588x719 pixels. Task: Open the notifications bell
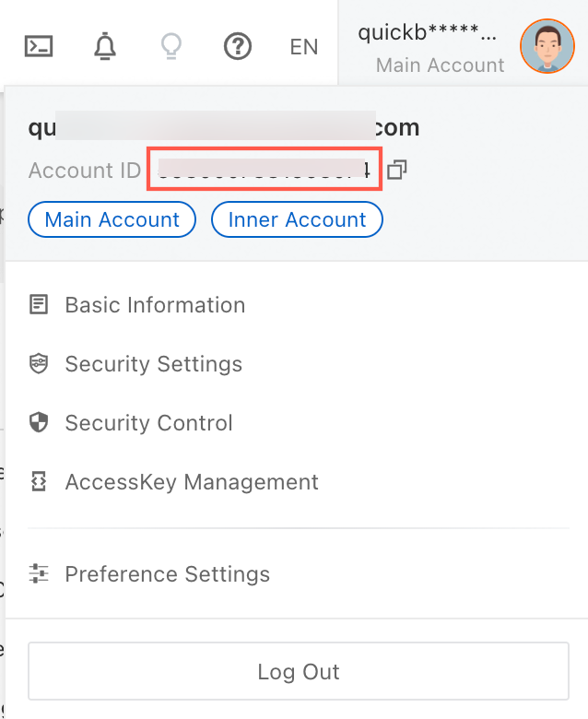click(106, 46)
